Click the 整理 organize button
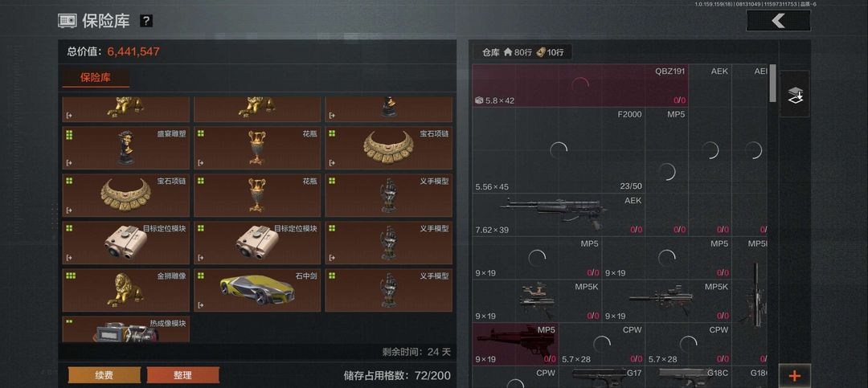 [182, 375]
